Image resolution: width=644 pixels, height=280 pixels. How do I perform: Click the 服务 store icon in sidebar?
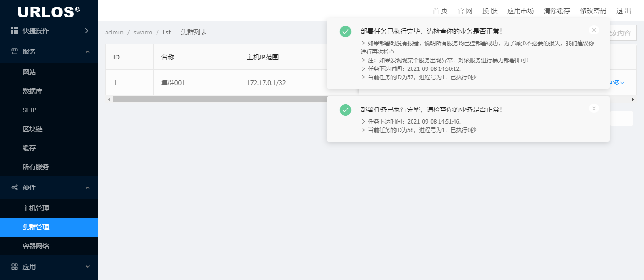pyautogui.click(x=15, y=51)
